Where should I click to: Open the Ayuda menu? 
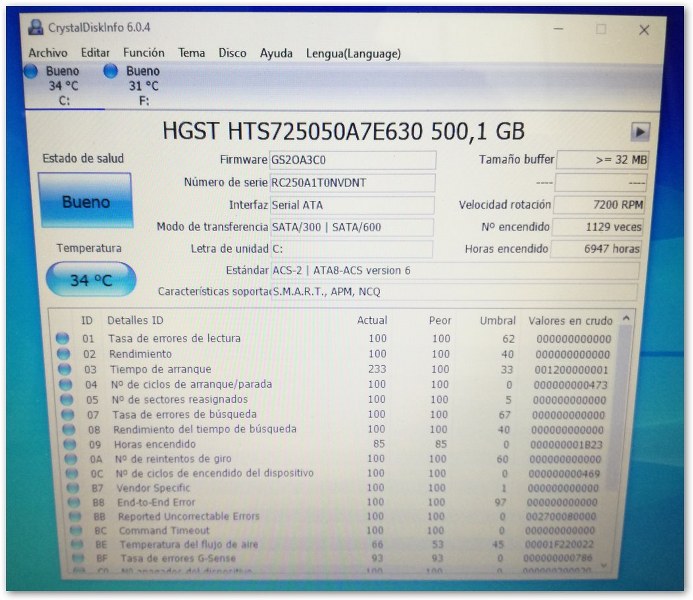[x=276, y=53]
